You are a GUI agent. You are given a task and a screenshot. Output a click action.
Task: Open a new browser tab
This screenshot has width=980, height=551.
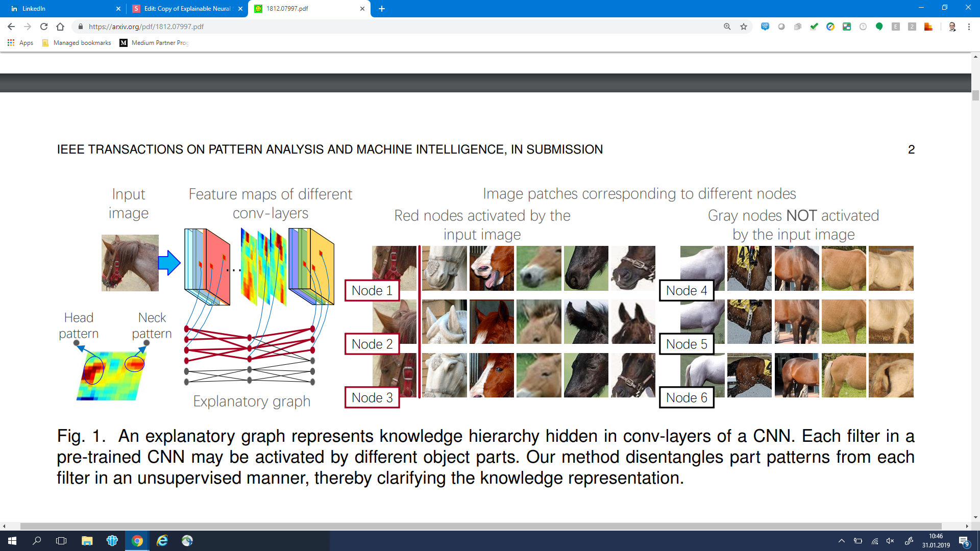pos(382,9)
